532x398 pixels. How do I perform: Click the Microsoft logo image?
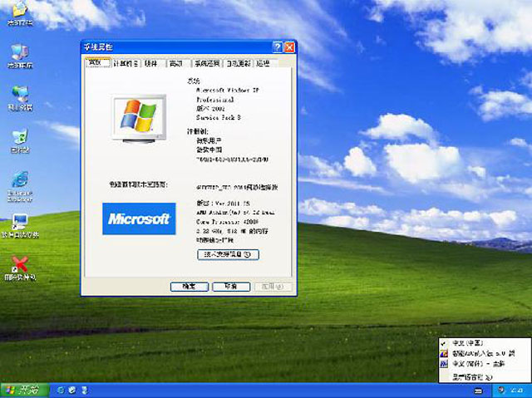(139, 219)
